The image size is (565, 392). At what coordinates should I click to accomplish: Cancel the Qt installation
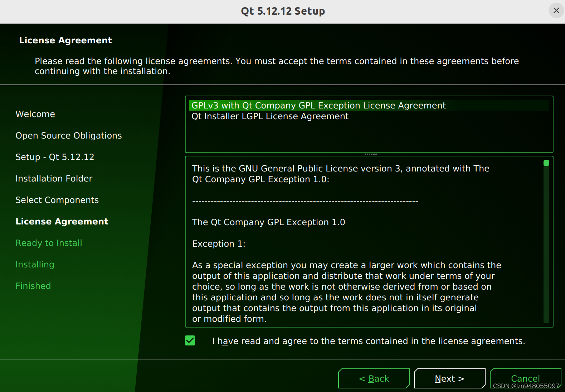tap(525, 378)
